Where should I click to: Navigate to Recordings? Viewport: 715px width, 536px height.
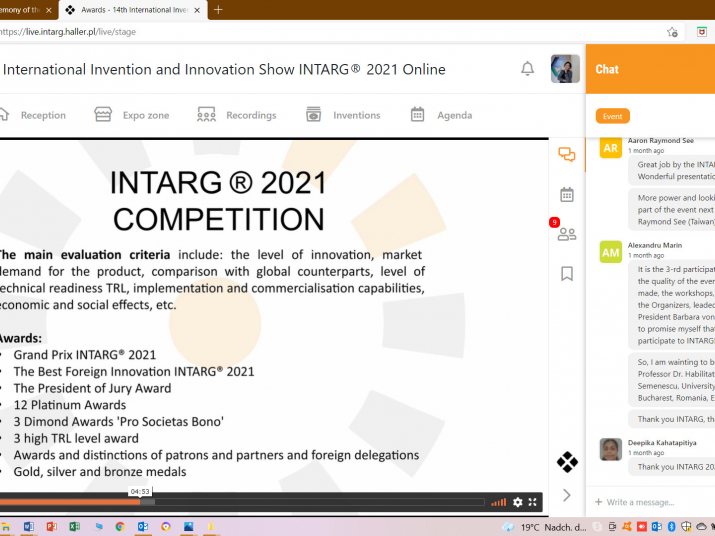pos(237,115)
